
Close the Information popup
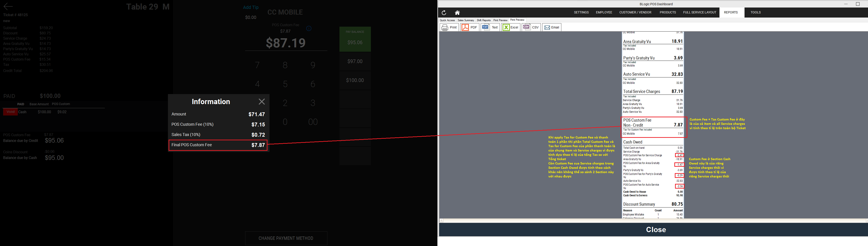(262, 102)
